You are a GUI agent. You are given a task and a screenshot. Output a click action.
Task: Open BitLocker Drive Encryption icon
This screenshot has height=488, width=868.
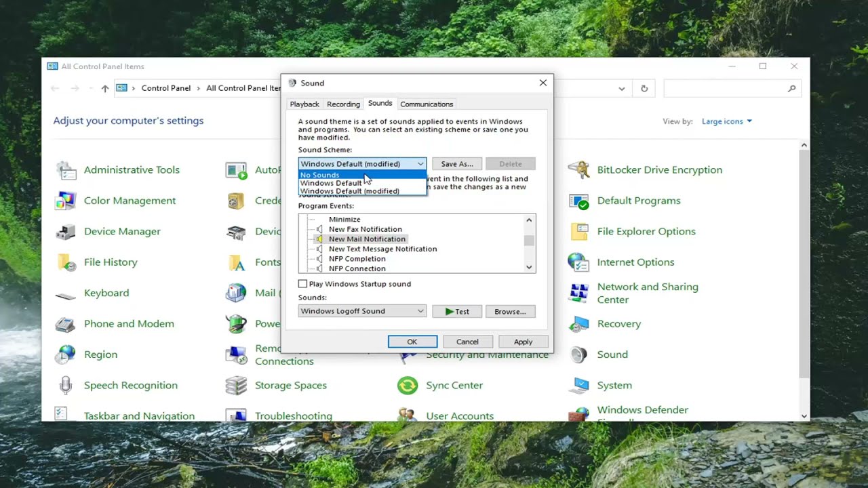(x=578, y=170)
